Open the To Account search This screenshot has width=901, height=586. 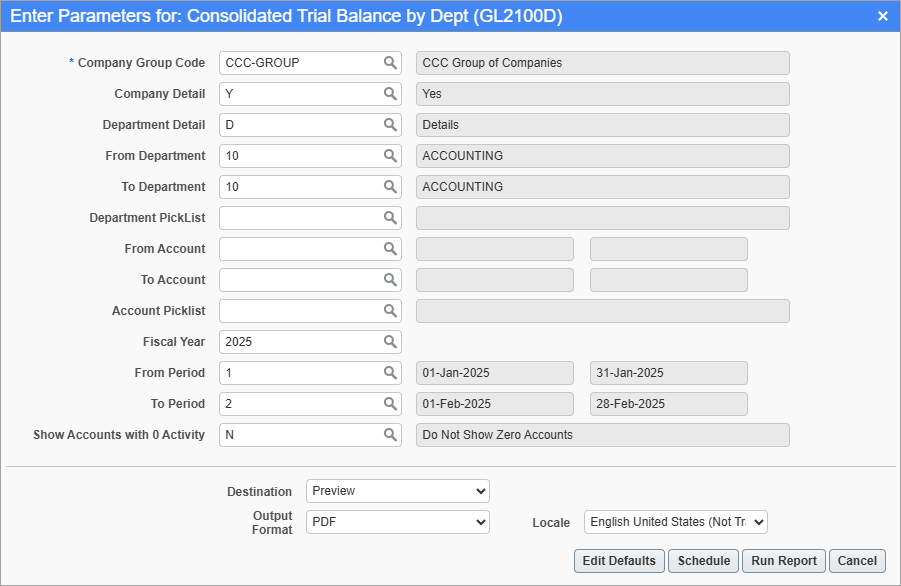click(x=389, y=279)
